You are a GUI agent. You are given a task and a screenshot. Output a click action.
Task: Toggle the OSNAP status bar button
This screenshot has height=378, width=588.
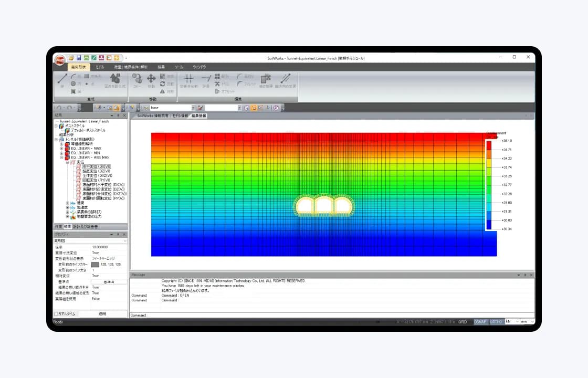(x=480, y=322)
